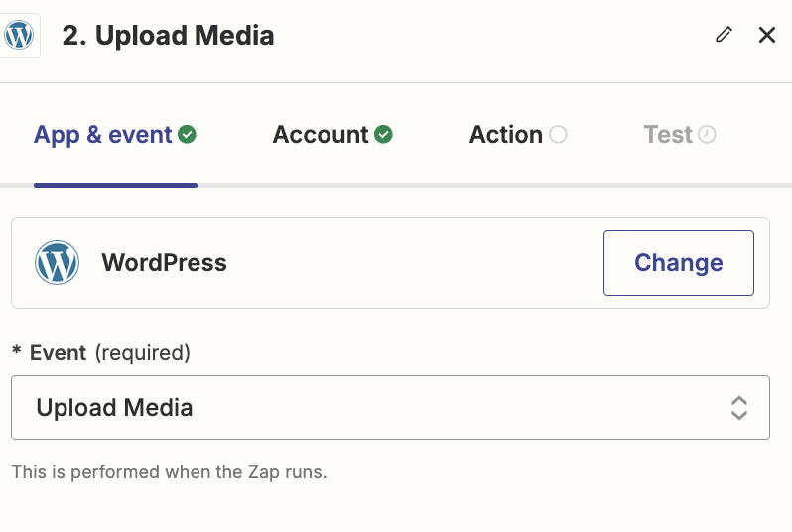This screenshot has width=792, height=532.
Task: Click the step title '2. Upload Media'
Action: tap(168, 36)
